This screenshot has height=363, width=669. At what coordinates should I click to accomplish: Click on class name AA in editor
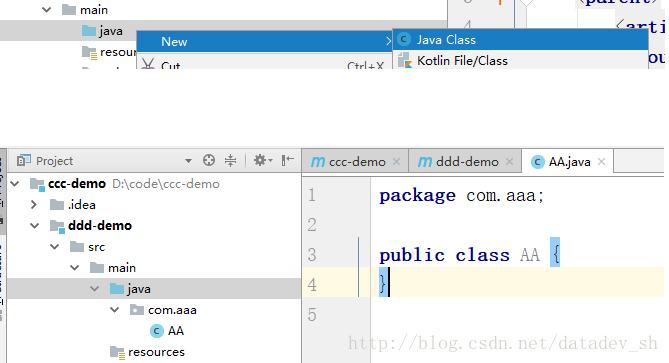[529, 255]
